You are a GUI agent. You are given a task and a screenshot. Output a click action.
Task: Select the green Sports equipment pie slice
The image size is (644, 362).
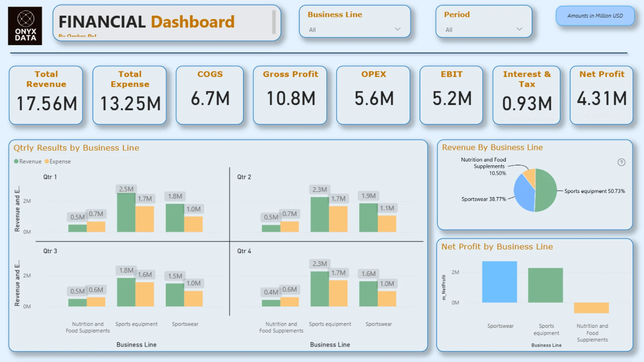point(546,190)
